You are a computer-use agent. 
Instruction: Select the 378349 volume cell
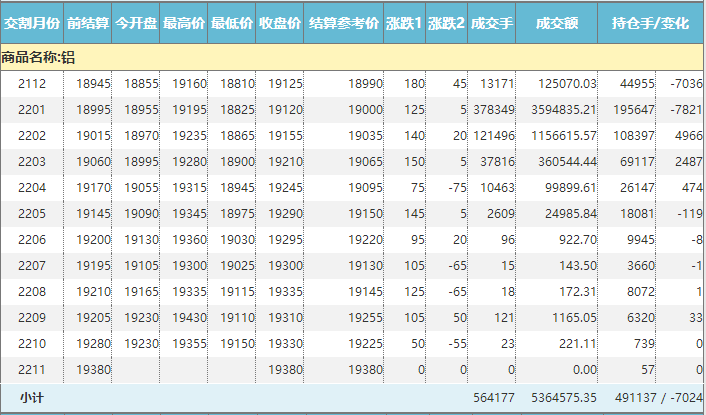(493, 110)
